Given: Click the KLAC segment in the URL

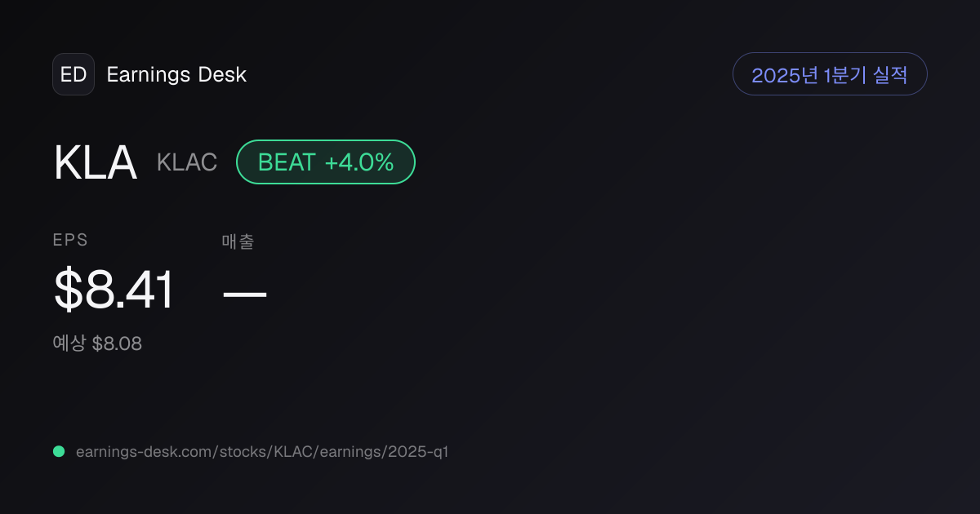Looking at the screenshot, I should (292, 451).
